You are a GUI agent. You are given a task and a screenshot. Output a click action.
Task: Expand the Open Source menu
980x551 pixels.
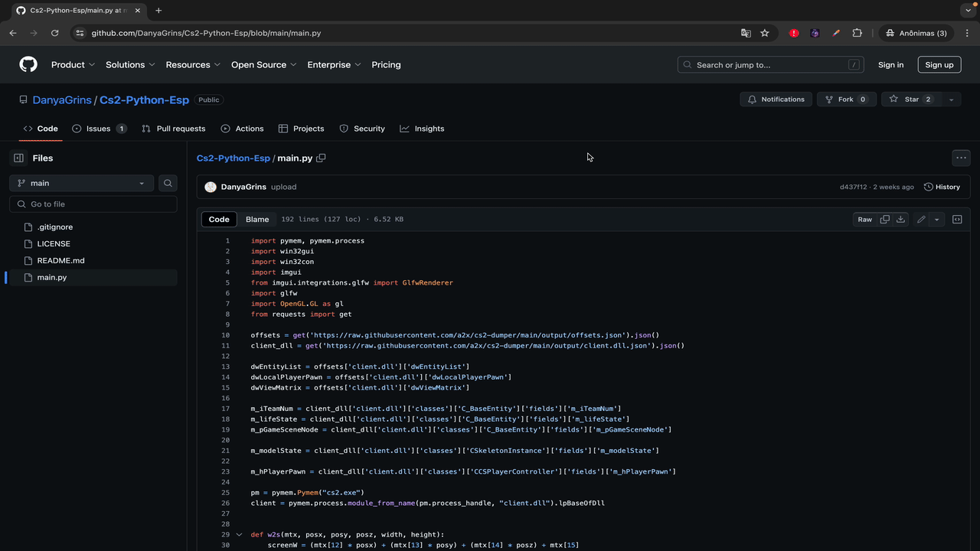pos(264,65)
